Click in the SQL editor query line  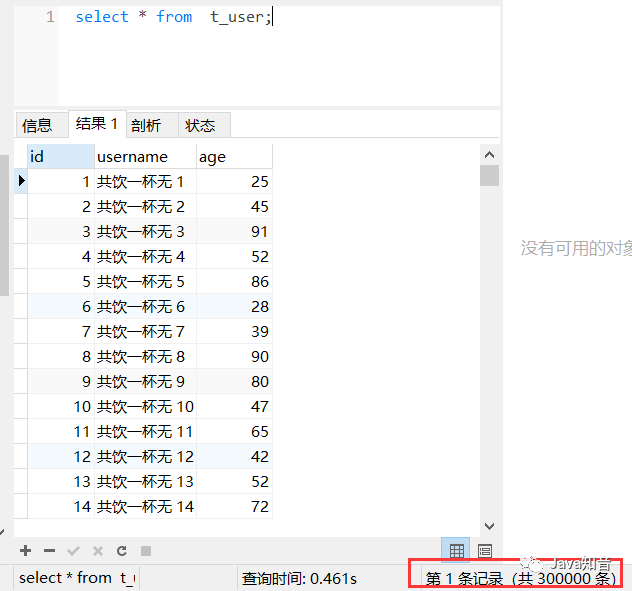pyautogui.click(x=173, y=17)
